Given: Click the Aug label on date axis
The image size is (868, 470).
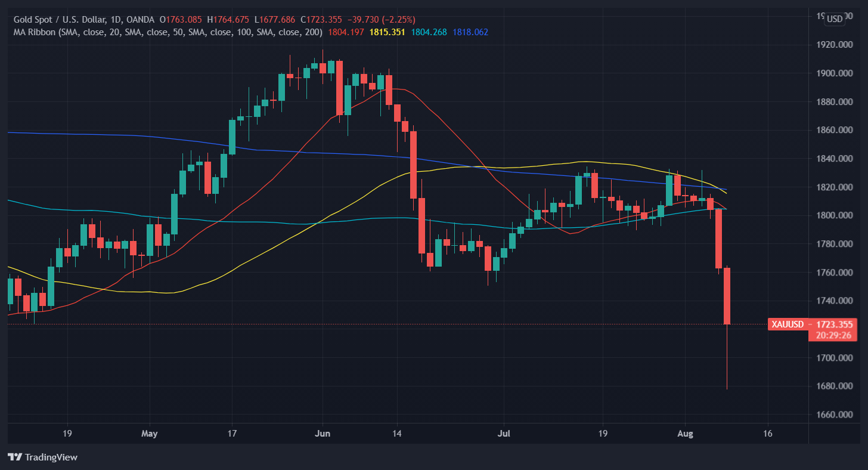Looking at the screenshot, I should click(x=685, y=434).
